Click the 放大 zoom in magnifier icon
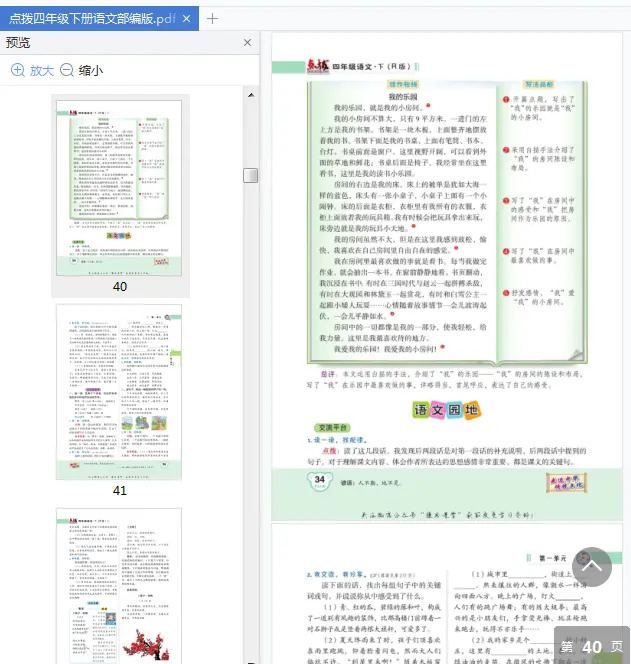The width and height of the screenshot is (631, 664). point(17,70)
